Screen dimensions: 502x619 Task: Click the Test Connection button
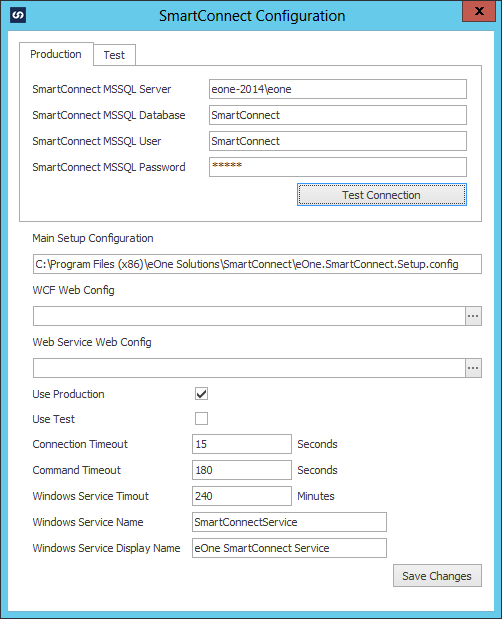(382, 195)
